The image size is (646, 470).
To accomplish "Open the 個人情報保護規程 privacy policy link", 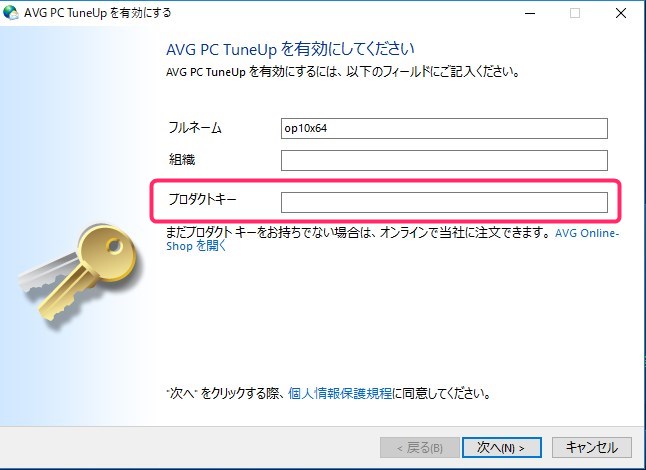I will [340, 393].
